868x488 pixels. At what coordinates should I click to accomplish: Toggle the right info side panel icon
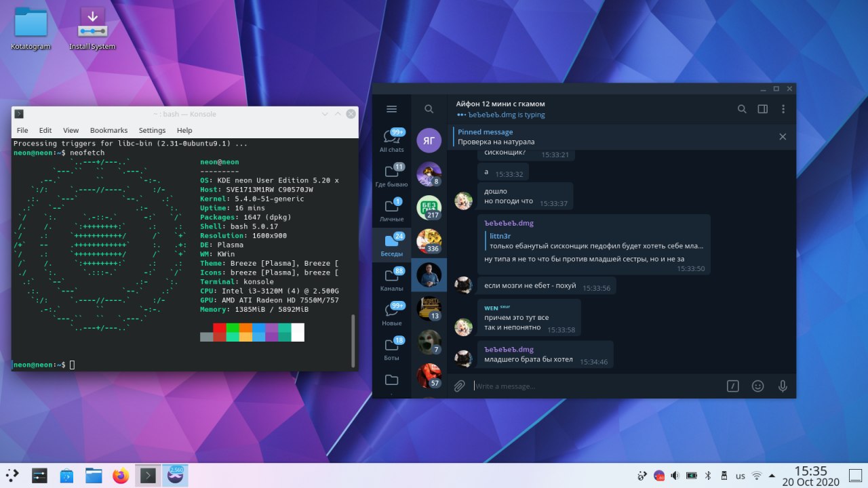coord(762,109)
